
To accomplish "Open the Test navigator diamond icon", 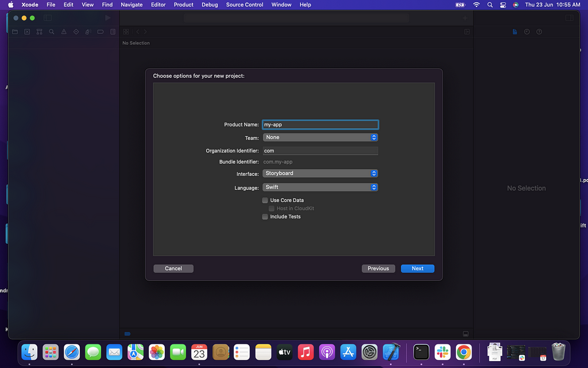I will pyautogui.click(x=76, y=32).
